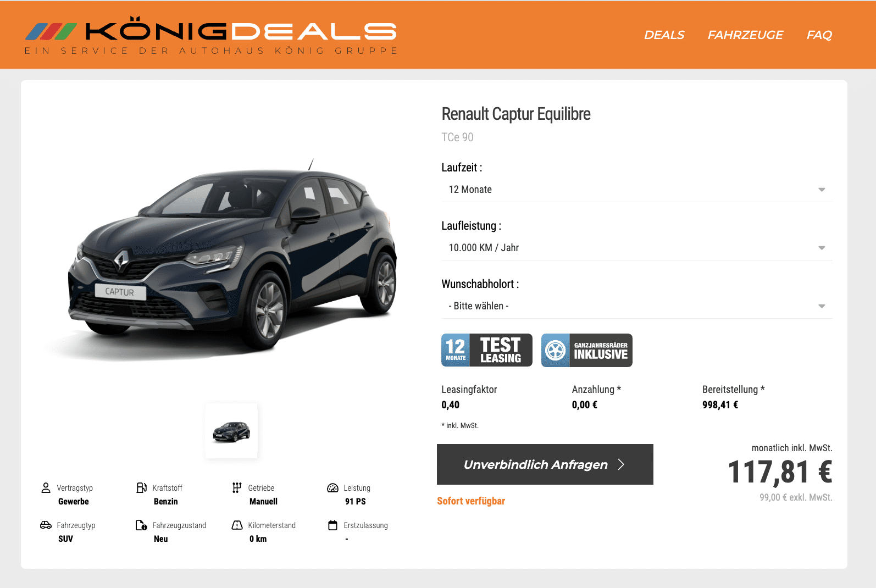The image size is (876, 588).
Task: Open the Wunschabholort Bitte wählen dropdown
Action: point(637,306)
